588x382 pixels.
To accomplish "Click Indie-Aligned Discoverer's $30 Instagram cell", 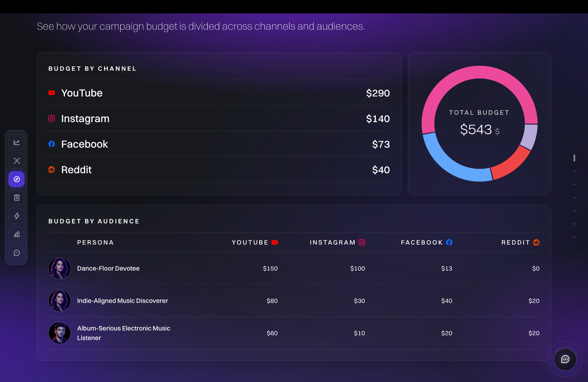I will pyautogui.click(x=360, y=301).
